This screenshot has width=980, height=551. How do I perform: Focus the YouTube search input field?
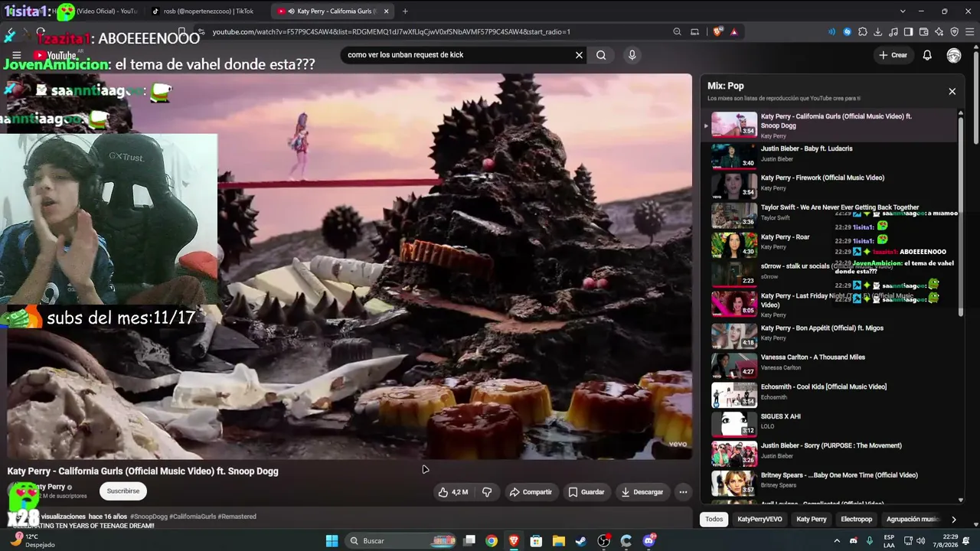pyautogui.click(x=458, y=55)
